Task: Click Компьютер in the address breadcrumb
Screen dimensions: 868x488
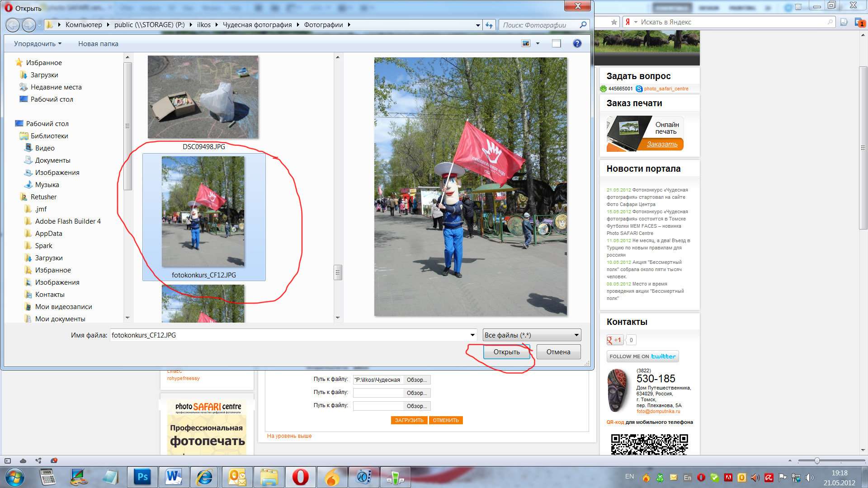Action: tap(84, 25)
